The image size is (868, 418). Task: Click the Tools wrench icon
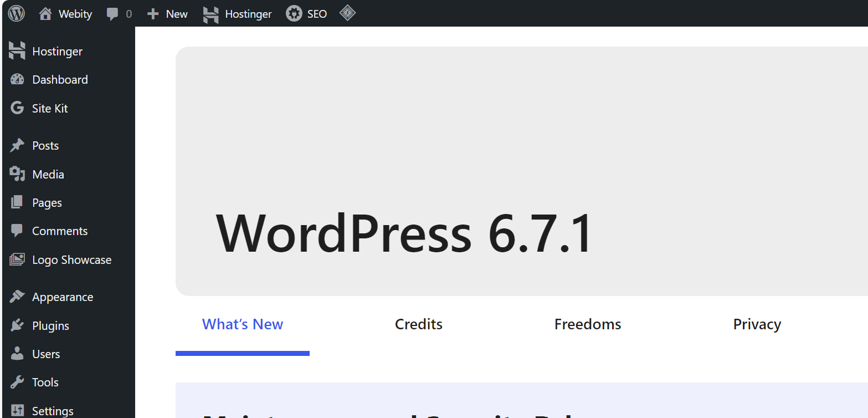tap(17, 383)
